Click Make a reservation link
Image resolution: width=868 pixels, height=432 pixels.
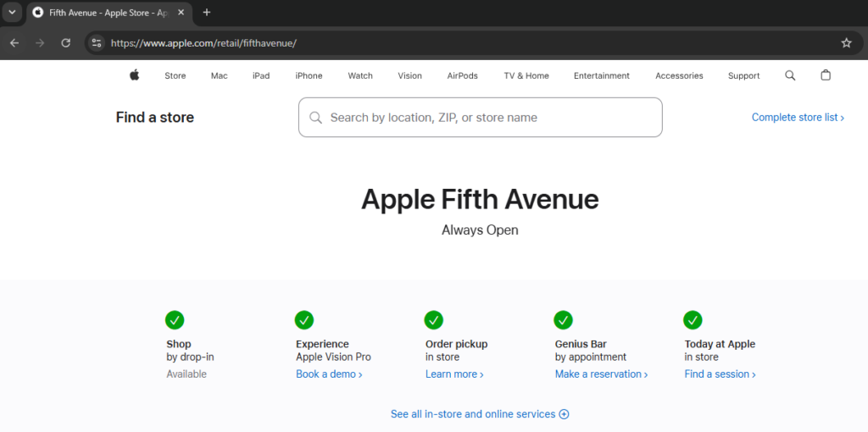pyautogui.click(x=601, y=374)
